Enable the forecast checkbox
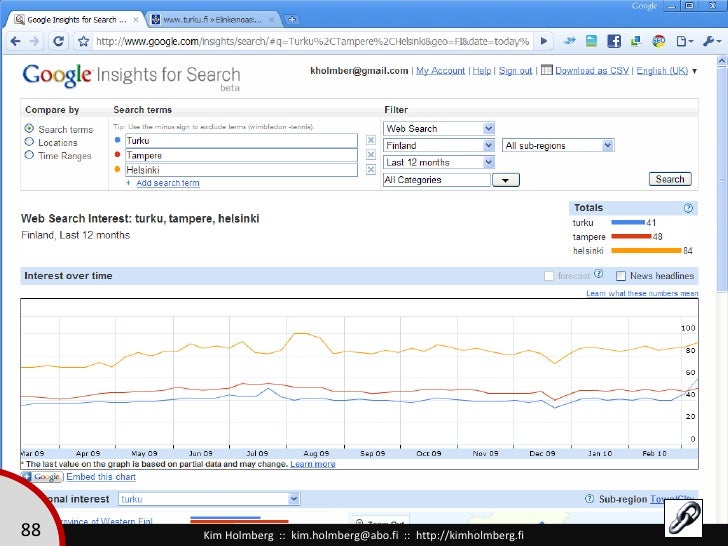Viewport: 728px width, 546px height. coord(549,276)
